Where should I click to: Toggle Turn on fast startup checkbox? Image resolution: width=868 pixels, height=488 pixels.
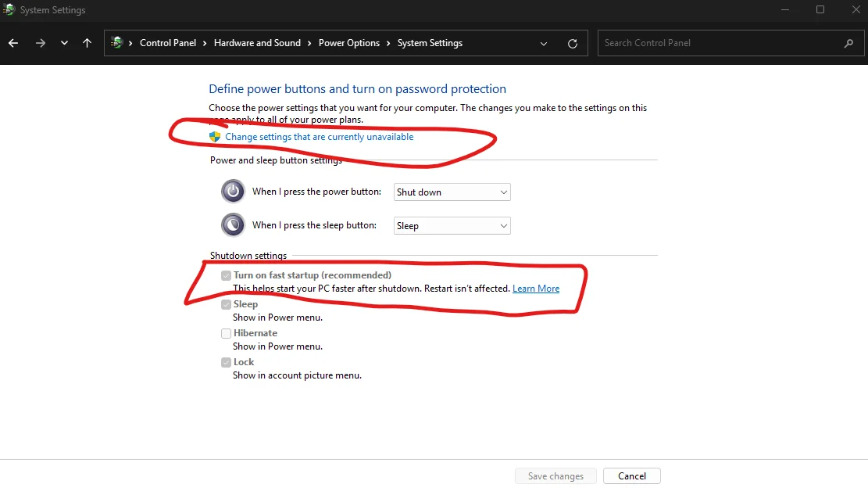click(x=226, y=275)
